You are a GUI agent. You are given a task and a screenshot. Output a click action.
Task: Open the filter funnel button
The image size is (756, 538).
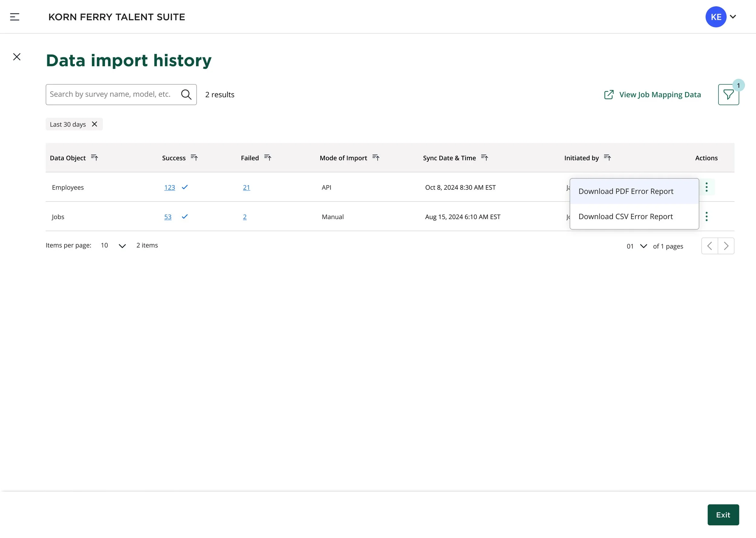coord(728,95)
